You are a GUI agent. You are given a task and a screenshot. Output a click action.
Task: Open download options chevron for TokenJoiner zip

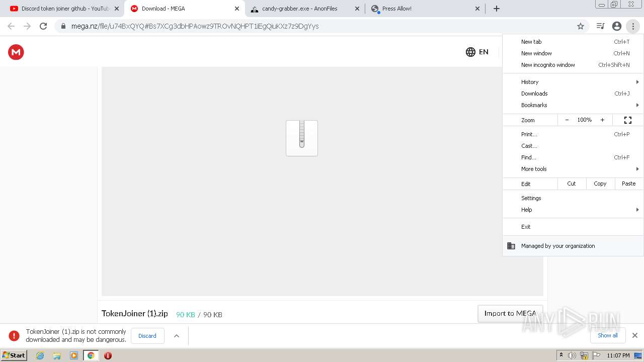(177, 336)
